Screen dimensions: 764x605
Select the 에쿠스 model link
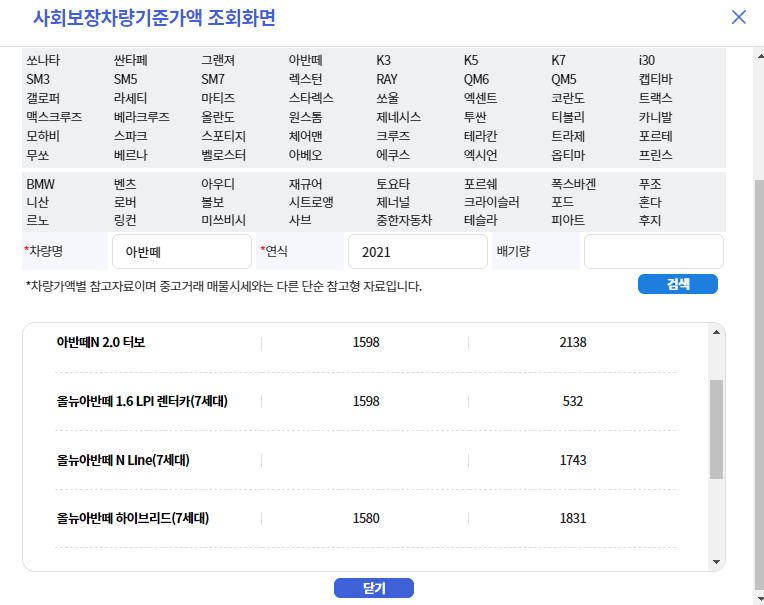click(393, 155)
